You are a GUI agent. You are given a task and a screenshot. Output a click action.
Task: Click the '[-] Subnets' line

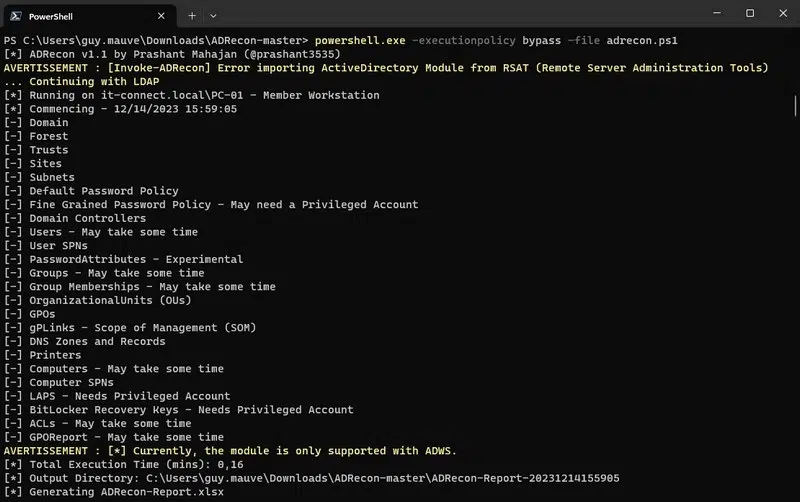coord(39,178)
